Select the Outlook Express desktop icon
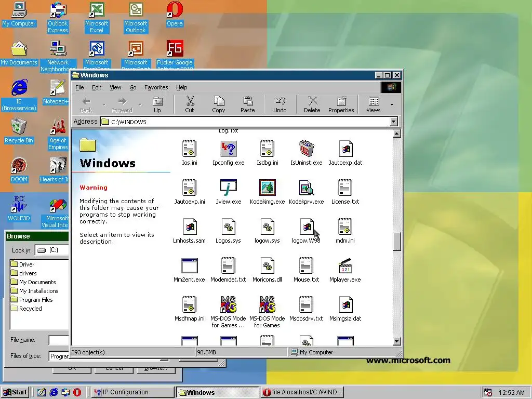 [58, 18]
